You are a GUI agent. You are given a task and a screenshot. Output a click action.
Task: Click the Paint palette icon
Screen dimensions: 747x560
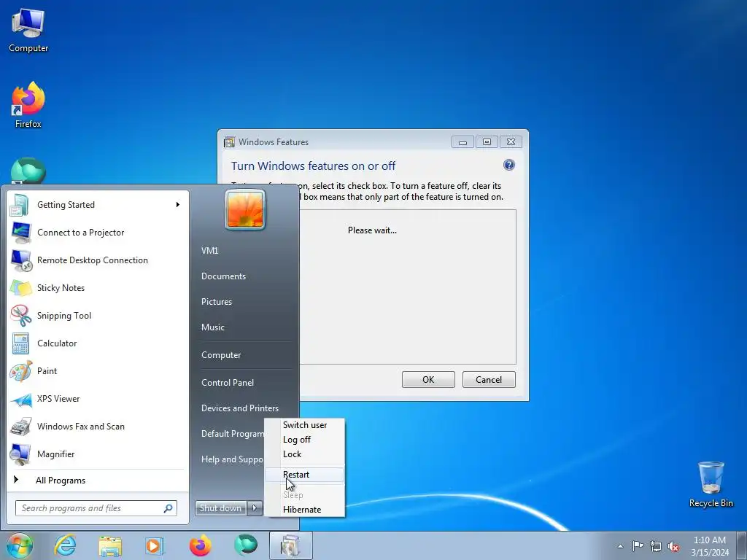20,371
